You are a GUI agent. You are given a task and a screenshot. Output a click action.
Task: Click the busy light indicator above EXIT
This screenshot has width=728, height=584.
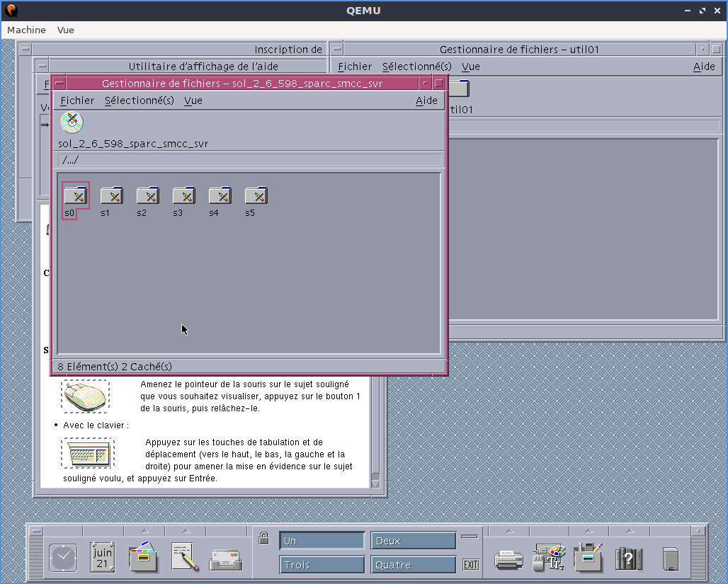click(470, 537)
